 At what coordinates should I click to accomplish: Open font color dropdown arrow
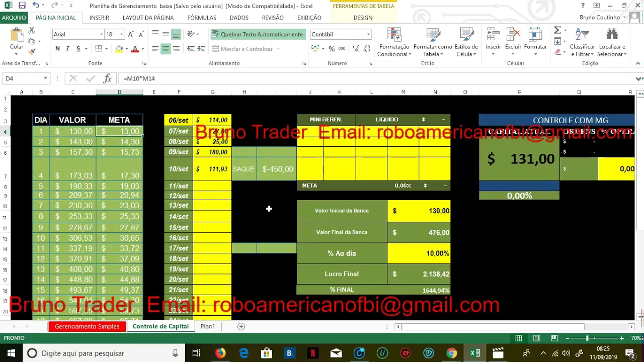(142, 49)
